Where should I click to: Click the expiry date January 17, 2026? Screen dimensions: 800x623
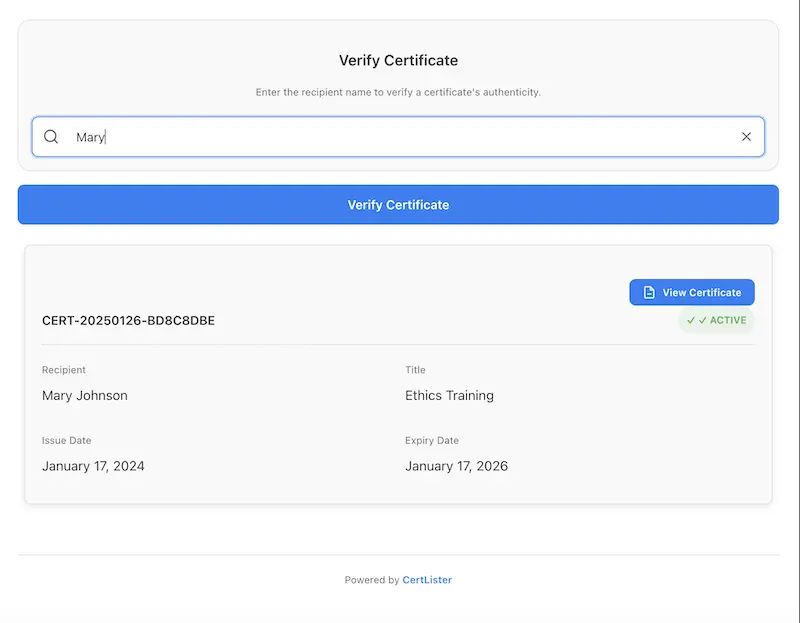click(456, 466)
